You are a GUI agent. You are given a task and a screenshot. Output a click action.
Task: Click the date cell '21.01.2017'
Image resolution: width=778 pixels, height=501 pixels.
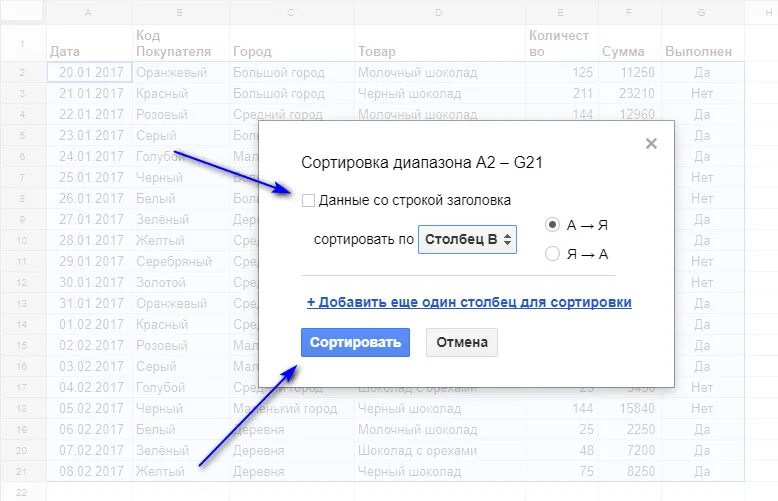coord(89,93)
